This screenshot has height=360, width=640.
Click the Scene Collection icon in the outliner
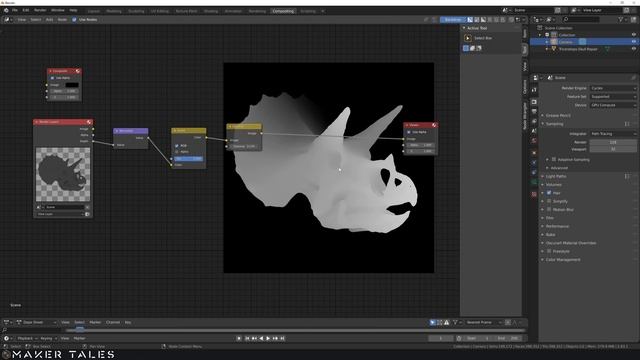540,28
